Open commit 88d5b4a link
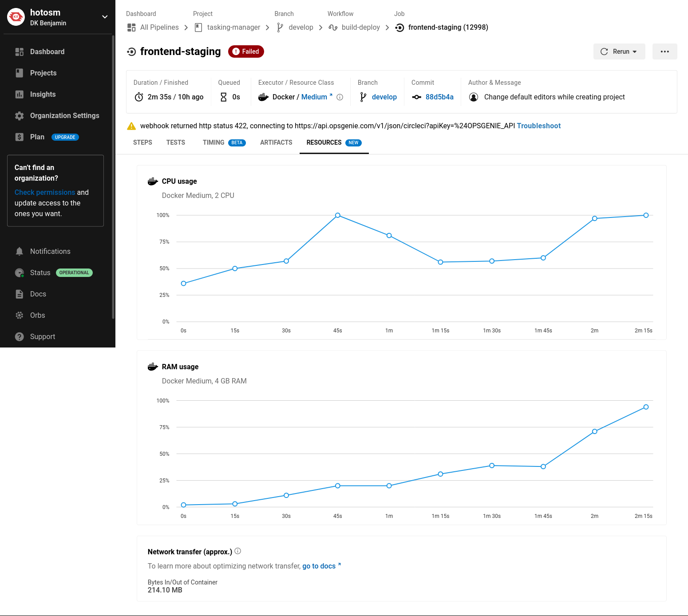This screenshot has width=688, height=616. [x=439, y=97]
